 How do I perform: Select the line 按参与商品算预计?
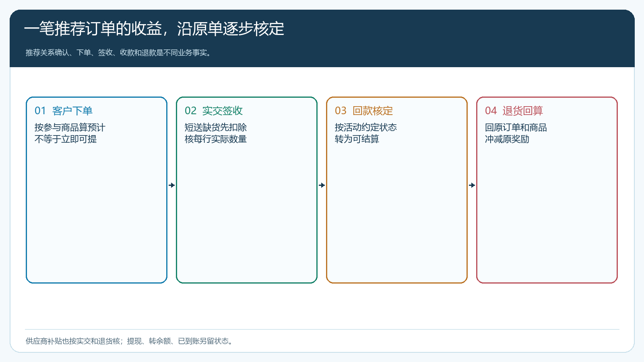pyautogui.click(x=70, y=128)
